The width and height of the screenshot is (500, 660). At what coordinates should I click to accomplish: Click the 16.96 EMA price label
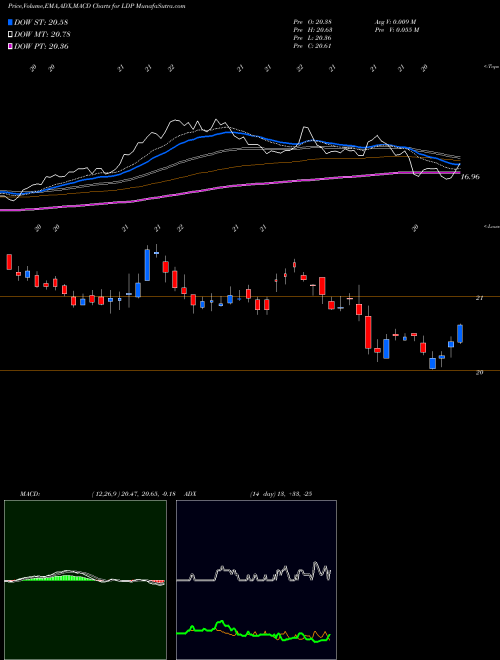(470, 177)
